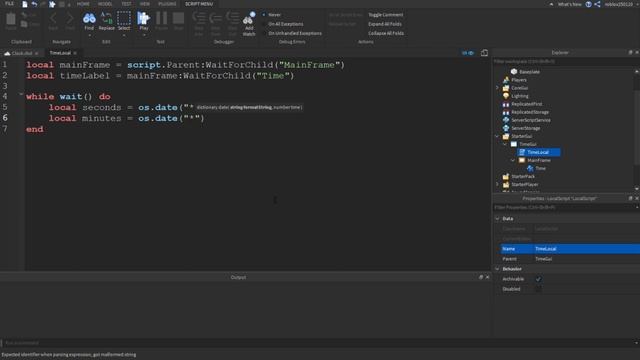Click the Paste clipboard icon
Image resolution: width=640 pixels, height=360 pixels.
11,19
